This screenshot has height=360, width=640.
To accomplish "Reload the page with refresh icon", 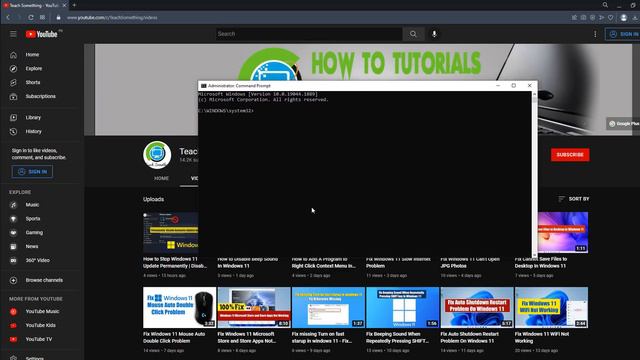I will [x=31, y=18].
